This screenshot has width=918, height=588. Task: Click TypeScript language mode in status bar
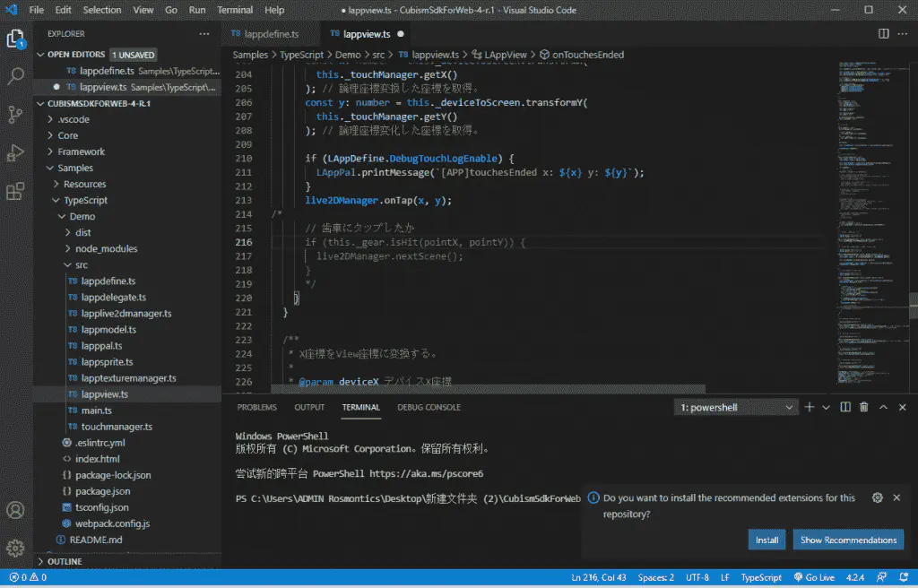pos(761,577)
